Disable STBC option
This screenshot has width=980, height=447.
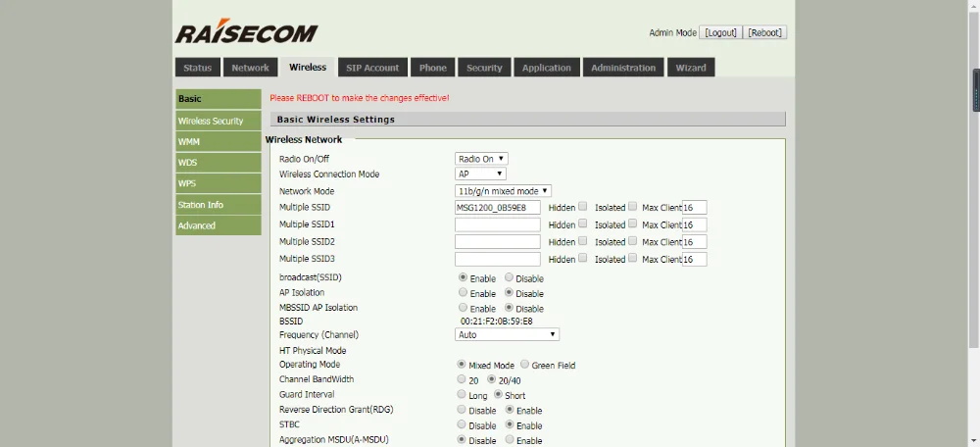click(x=462, y=424)
